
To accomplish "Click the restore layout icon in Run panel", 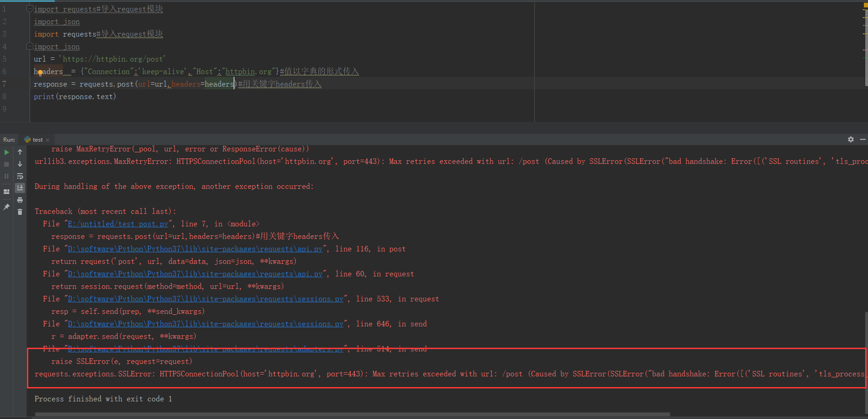I will [x=6, y=191].
